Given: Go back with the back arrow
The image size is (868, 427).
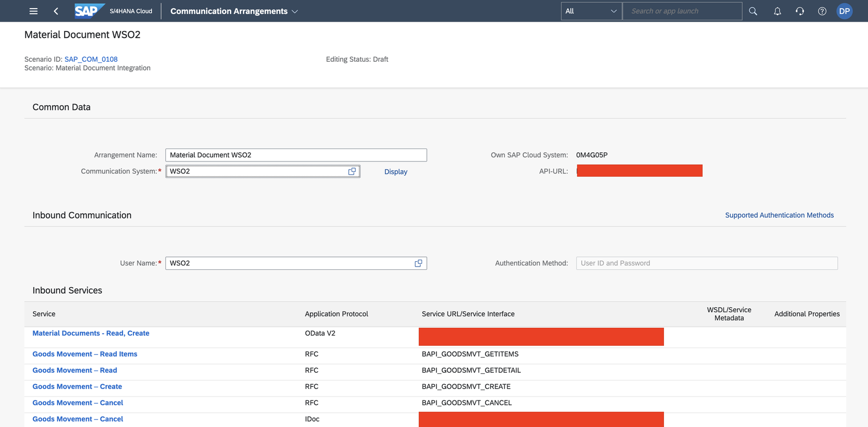Looking at the screenshot, I should [x=56, y=11].
